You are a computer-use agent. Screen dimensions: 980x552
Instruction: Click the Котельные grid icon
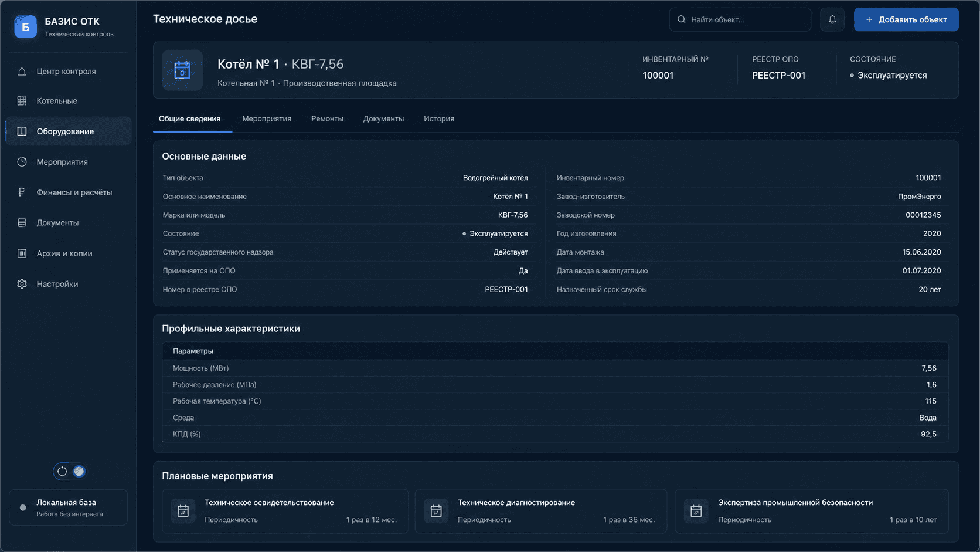pyautogui.click(x=22, y=101)
